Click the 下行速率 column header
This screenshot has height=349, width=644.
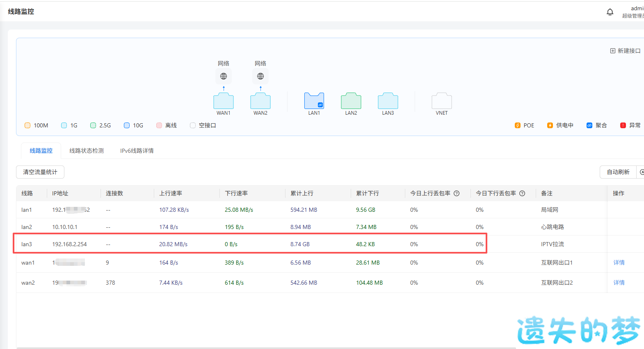click(236, 193)
